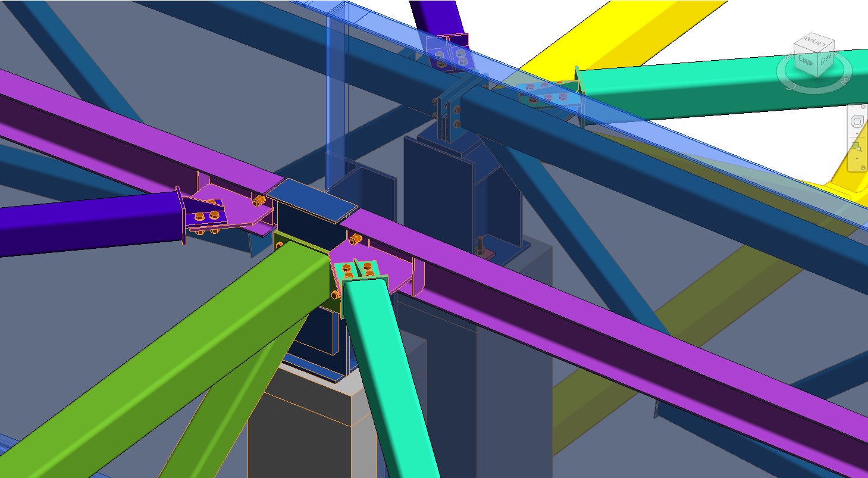Open the navigation bar customize menu
The width and height of the screenshot is (868, 478).
[x=863, y=168]
